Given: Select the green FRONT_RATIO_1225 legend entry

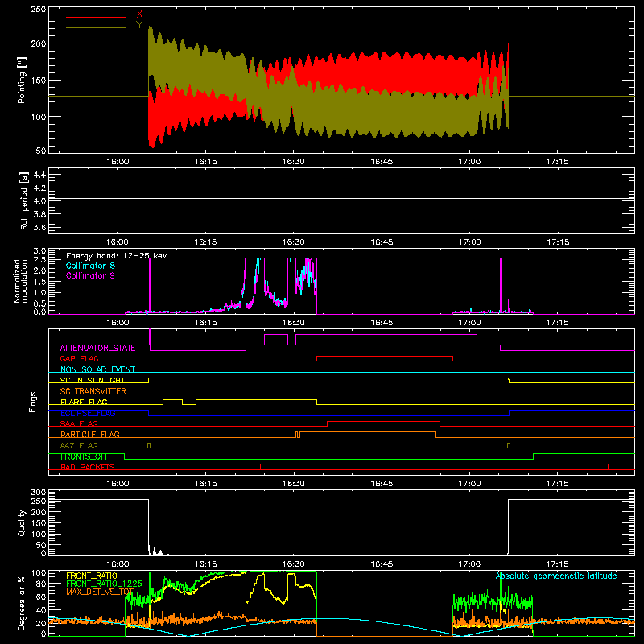Looking at the screenshot, I should point(105,584).
